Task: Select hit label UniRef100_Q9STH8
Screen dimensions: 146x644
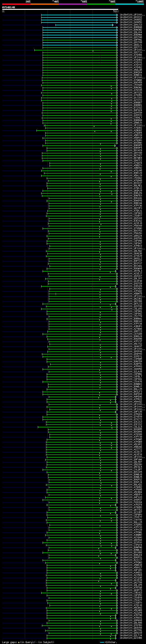Action: click(x=131, y=37)
